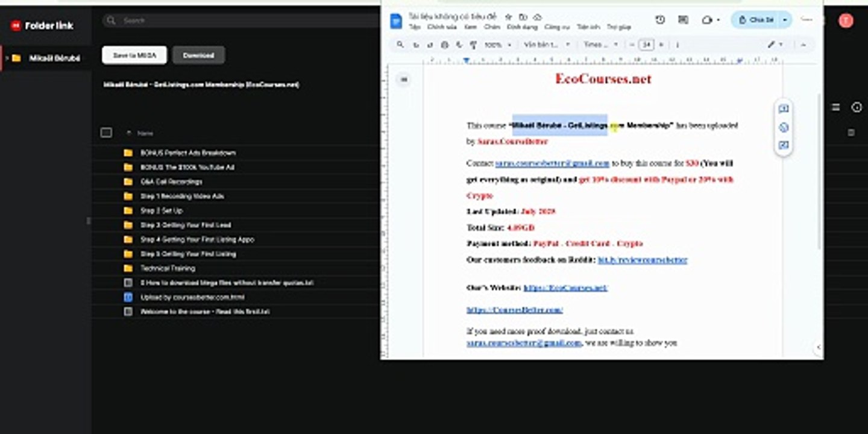
Task: Click the Docs toolbar search icon
Action: coord(400,45)
